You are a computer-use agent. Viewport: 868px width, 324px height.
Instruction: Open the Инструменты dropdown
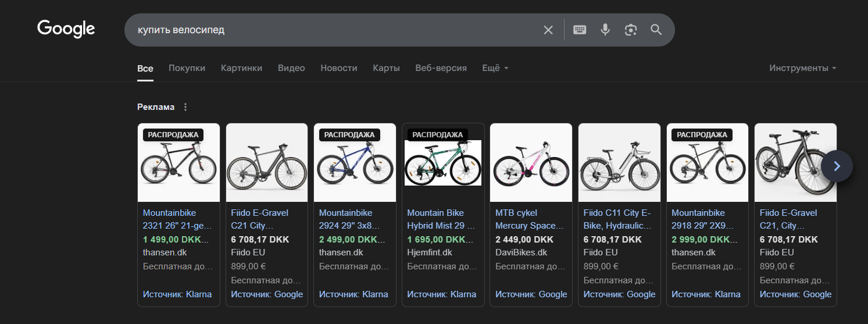[x=802, y=68]
